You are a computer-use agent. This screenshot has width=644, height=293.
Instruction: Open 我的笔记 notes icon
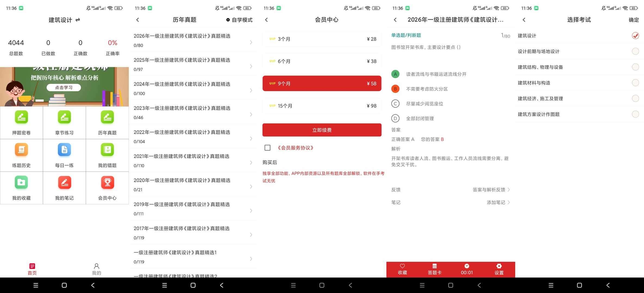coord(64,182)
